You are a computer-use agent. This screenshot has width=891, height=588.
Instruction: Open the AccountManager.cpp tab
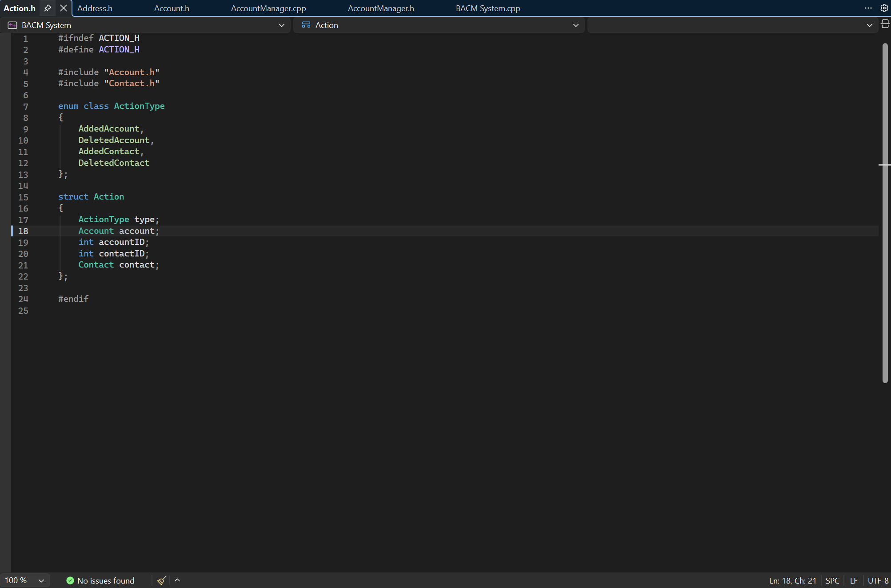point(268,8)
